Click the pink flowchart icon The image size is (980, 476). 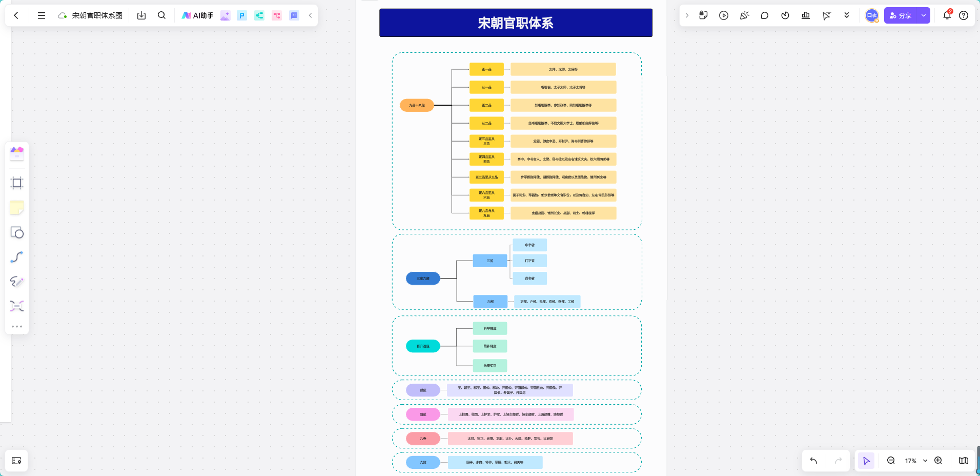coord(277,15)
